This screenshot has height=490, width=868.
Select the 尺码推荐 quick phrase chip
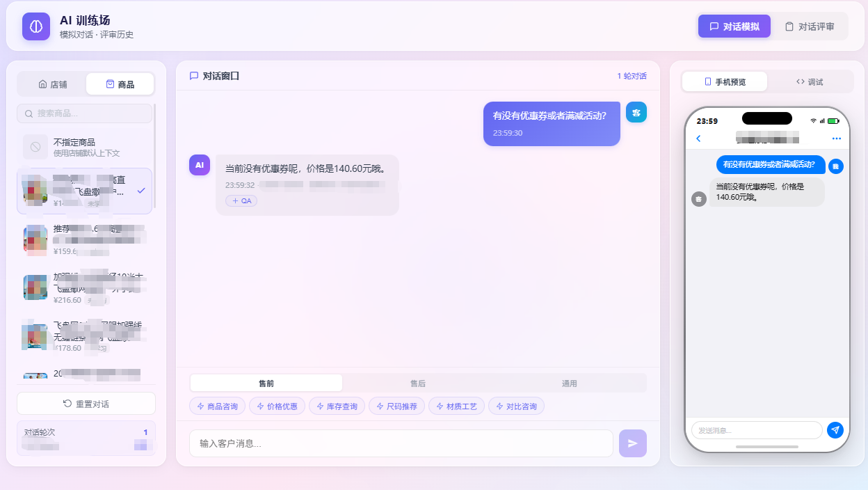coord(396,406)
